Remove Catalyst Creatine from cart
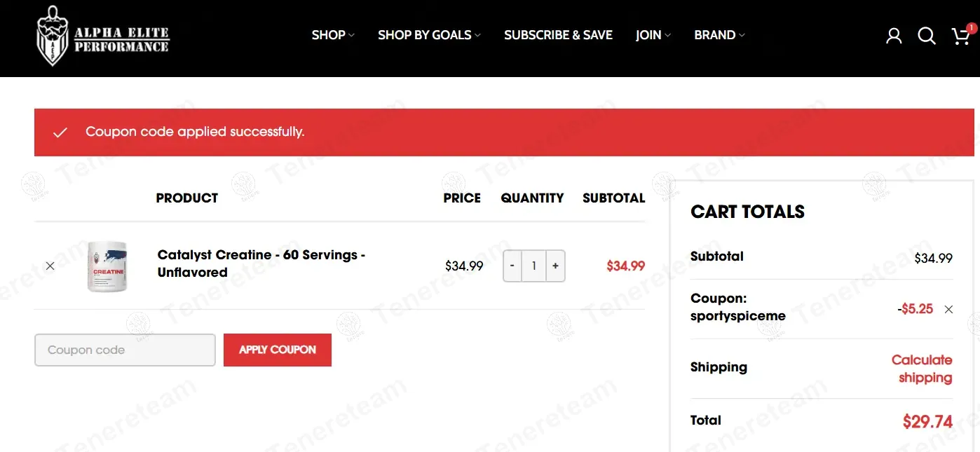The height and width of the screenshot is (452, 980). [x=50, y=266]
